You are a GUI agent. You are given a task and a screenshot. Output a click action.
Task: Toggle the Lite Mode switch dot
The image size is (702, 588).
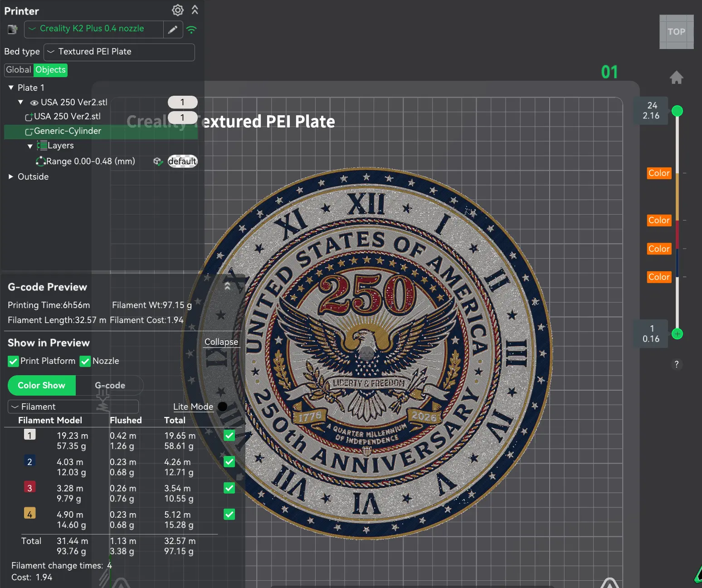[x=223, y=407]
